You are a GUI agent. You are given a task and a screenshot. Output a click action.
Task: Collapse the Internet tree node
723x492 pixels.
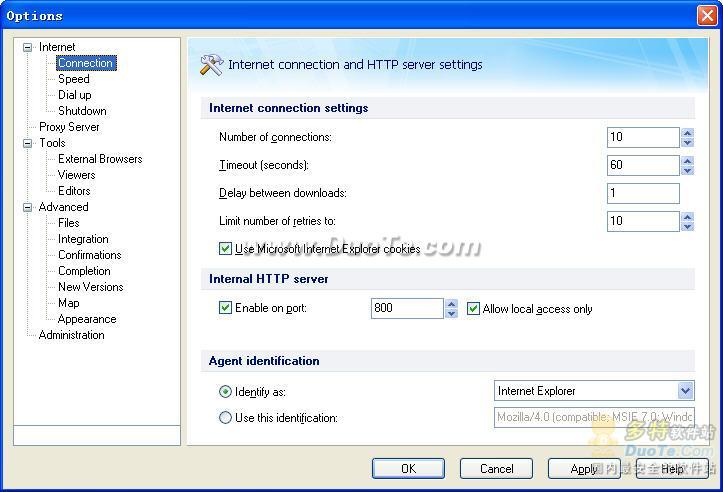pos(28,47)
